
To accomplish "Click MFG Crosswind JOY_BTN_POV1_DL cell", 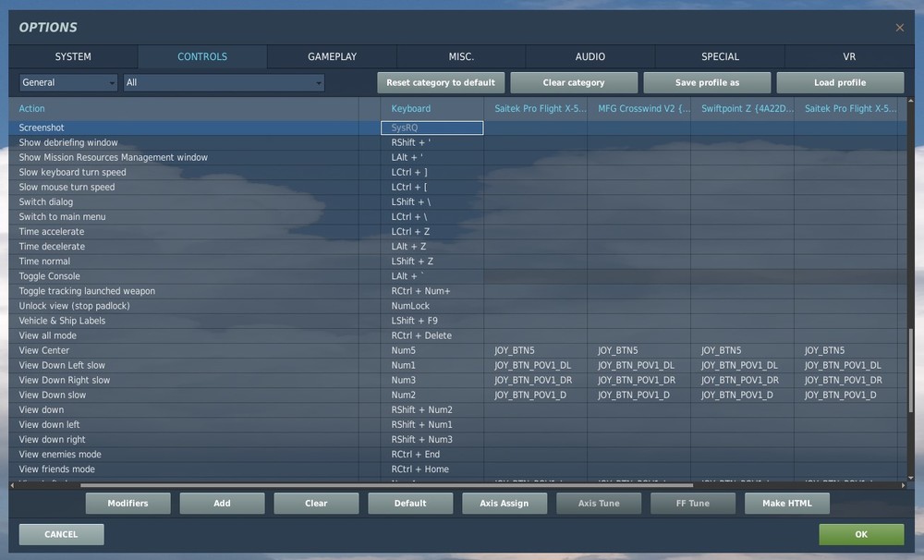I will tap(638, 365).
